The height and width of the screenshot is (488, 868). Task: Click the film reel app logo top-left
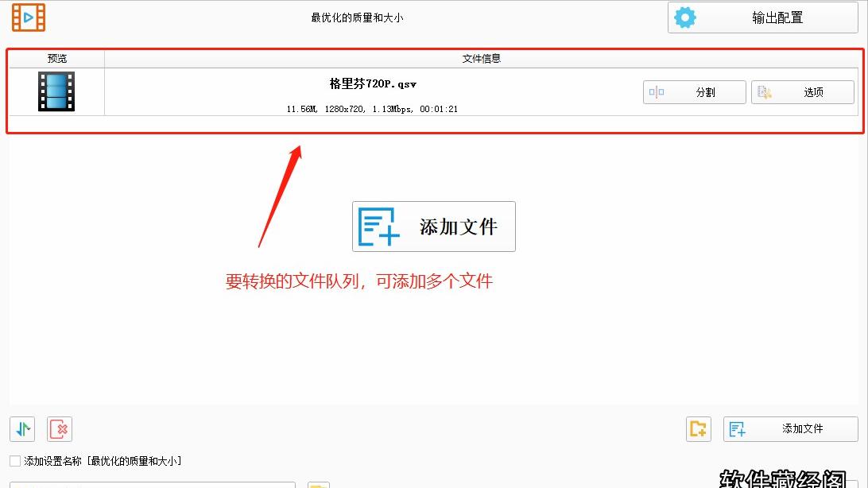click(28, 16)
